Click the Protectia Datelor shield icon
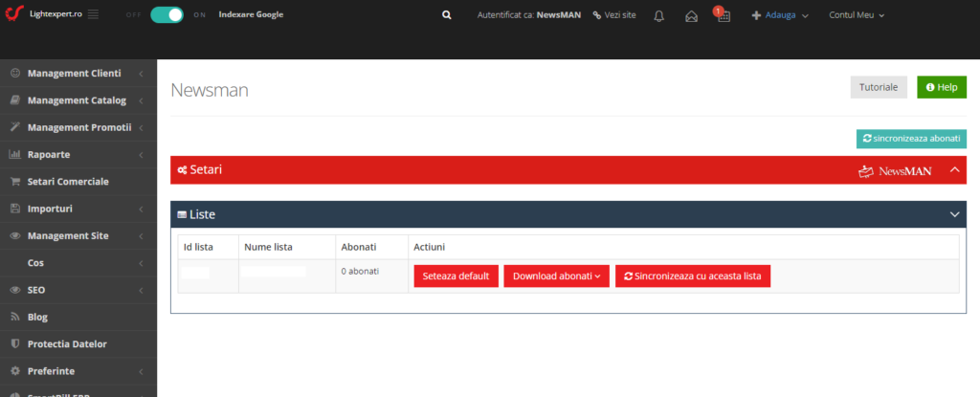Image resolution: width=980 pixels, height=397 pixels. [x=15, y=343]
